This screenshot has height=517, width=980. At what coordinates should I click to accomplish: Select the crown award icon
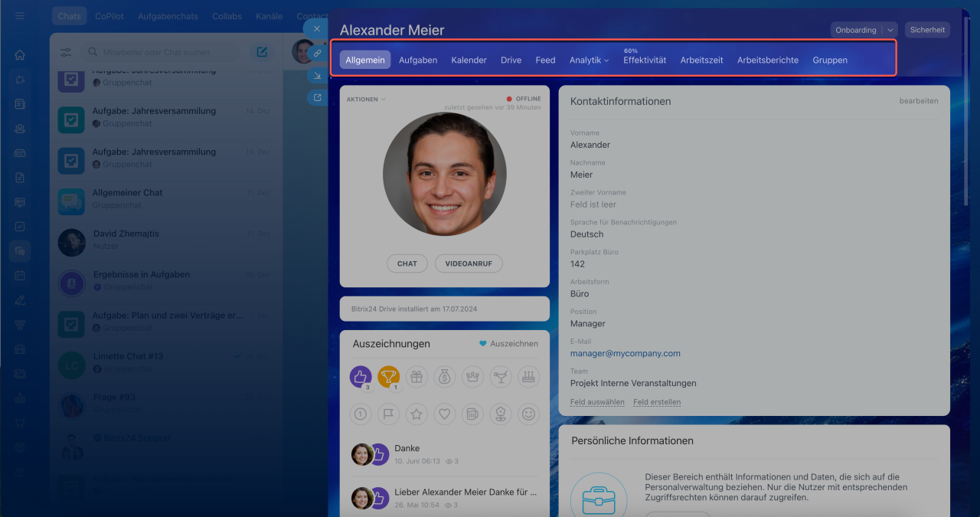472,376
